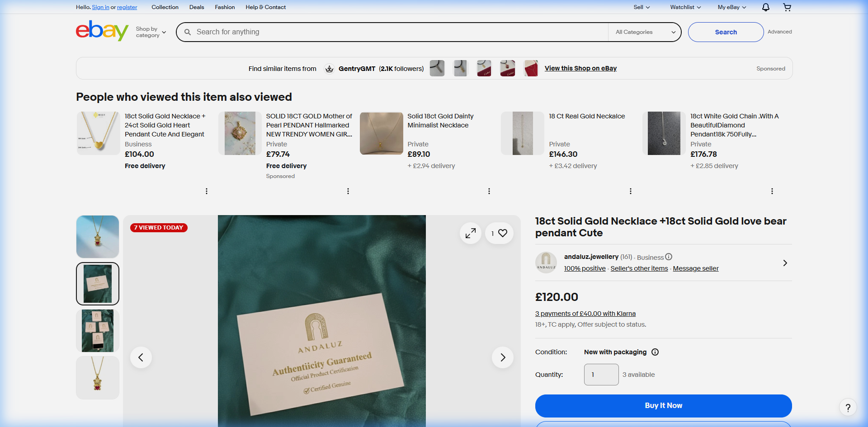Open the All Categories dropdown
The width and height of the screenshot is (868, 427).
point(645,32)
